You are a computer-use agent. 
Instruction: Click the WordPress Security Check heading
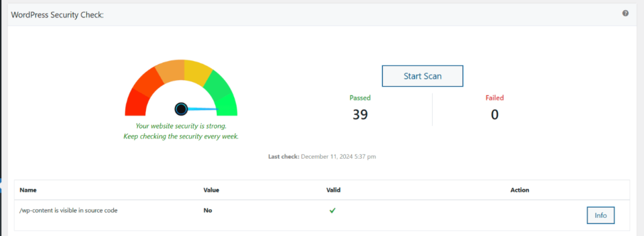pos(57,15)
